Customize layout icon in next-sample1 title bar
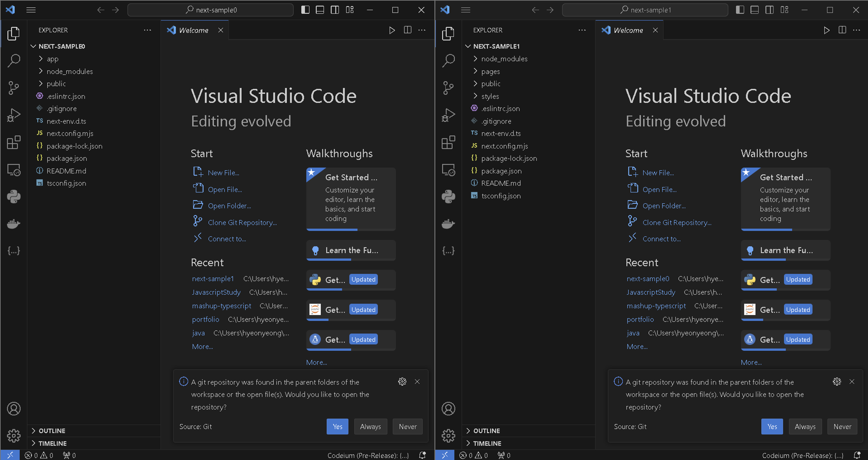This screenshot has width=868, height=460. click(x=784, y=10)
